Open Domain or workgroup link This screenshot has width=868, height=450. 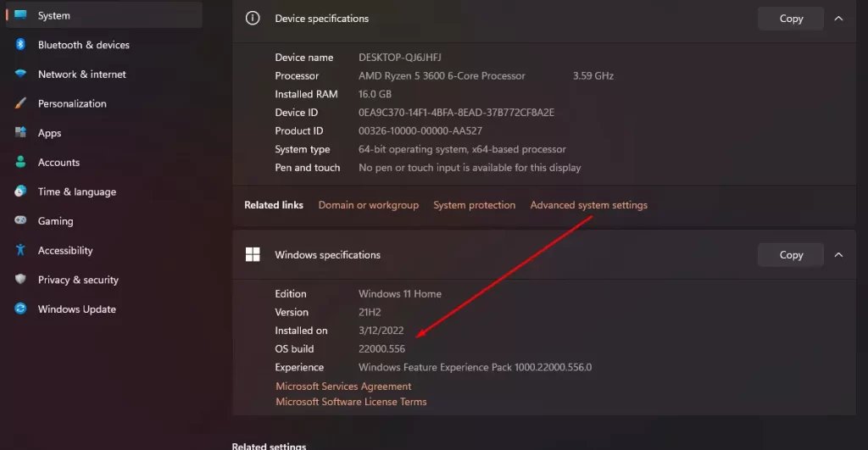pos(368,205)
